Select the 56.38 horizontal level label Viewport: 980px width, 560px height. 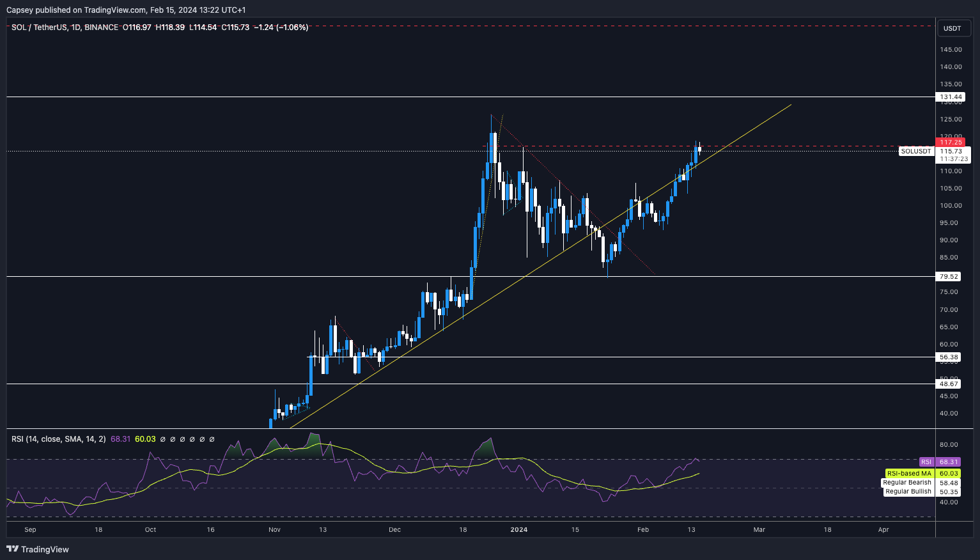pyautogui.click(x=949, y=357)
